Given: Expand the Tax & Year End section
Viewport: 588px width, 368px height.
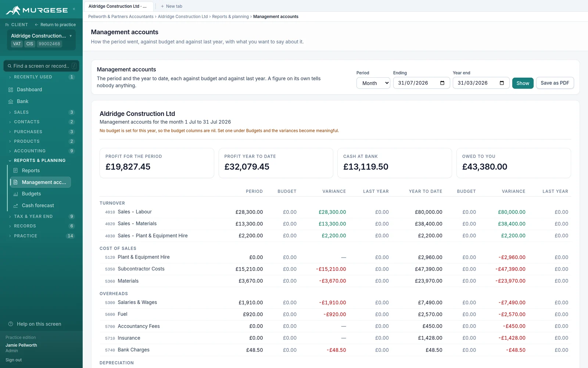Looking at the screenshot, I should [41, 216].
